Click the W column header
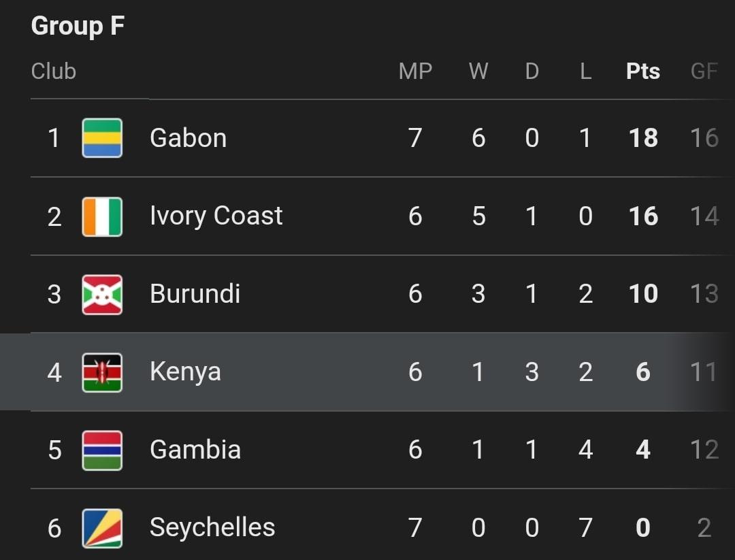 tap(478, 71)
